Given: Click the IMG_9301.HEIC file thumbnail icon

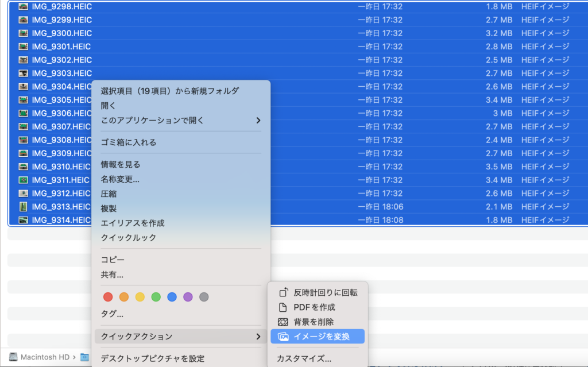Looking at the screenshot, I should point(24,47).
